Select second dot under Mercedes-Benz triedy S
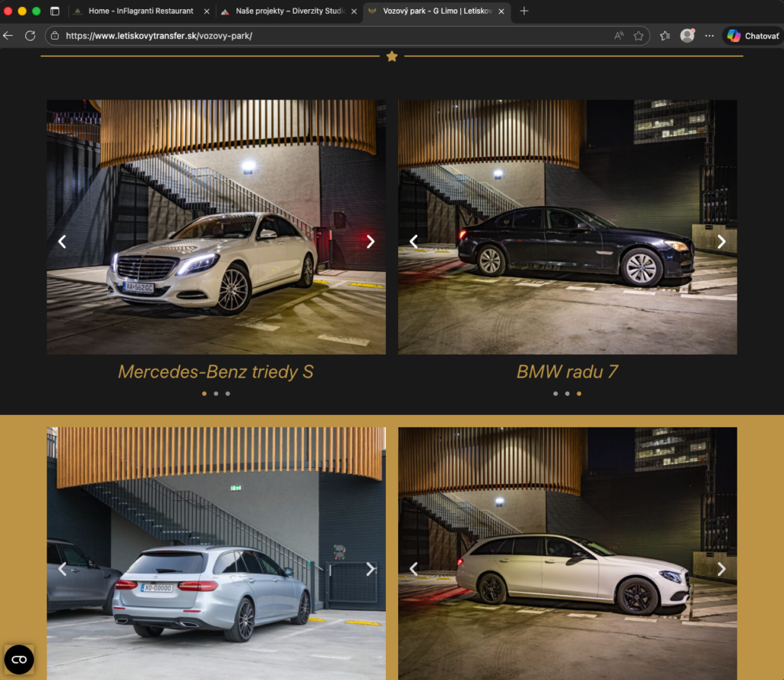This screenshot has height=680, width=784. coord(216,394)
